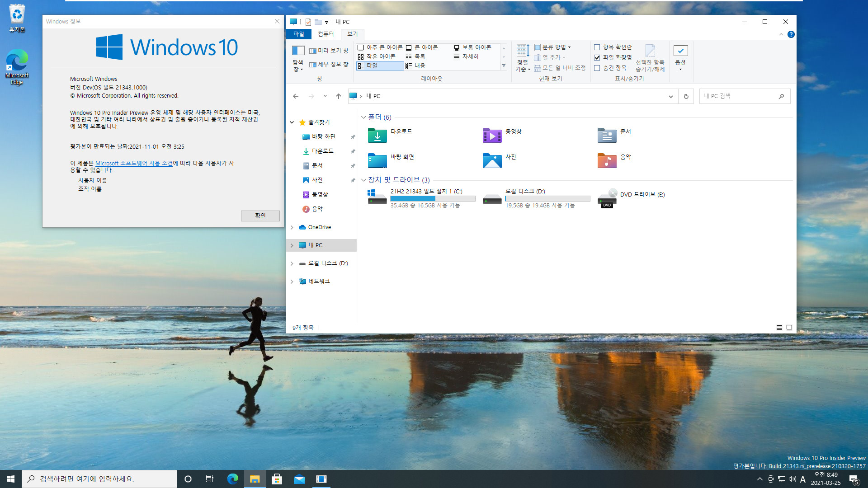Viewport: 868px width, 488px height.
Task: Collapse the 즐겨찾기 tree node
Action: 292,122
